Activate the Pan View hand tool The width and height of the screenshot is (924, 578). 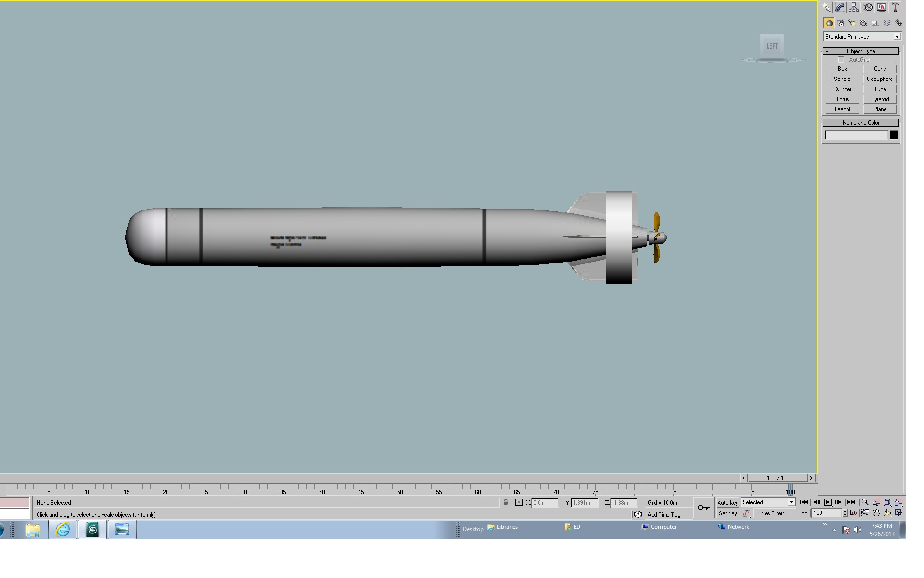(x=876, y=513)
